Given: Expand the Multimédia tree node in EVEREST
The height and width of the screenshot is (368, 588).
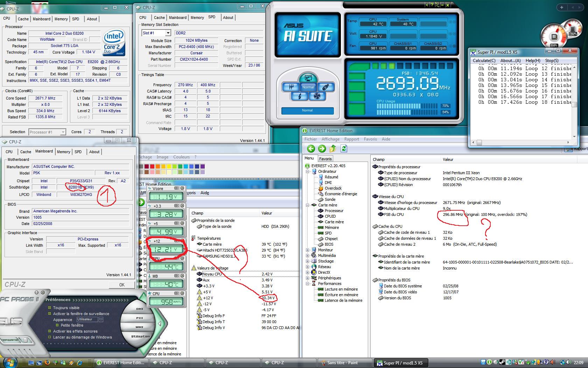Looking at the screenshot, I should click(x=308, y=255).
